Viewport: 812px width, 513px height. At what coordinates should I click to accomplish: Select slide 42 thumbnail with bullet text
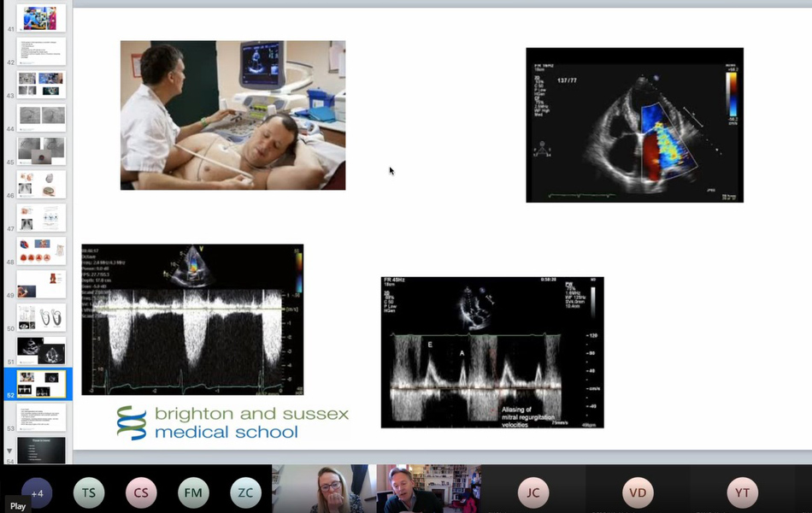click(x=41, y=51)
